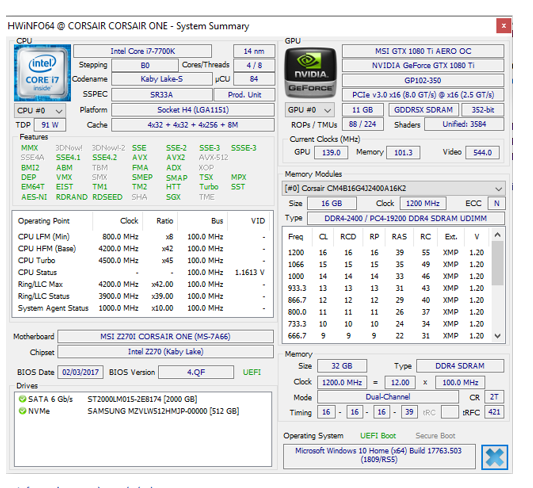533x488 pixels.
Task: Click the blue X close icon
Action: point(495,457)
